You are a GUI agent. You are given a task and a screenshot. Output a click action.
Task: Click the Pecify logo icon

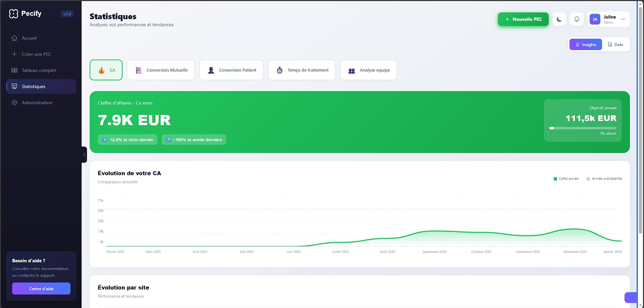coord(13,13)
